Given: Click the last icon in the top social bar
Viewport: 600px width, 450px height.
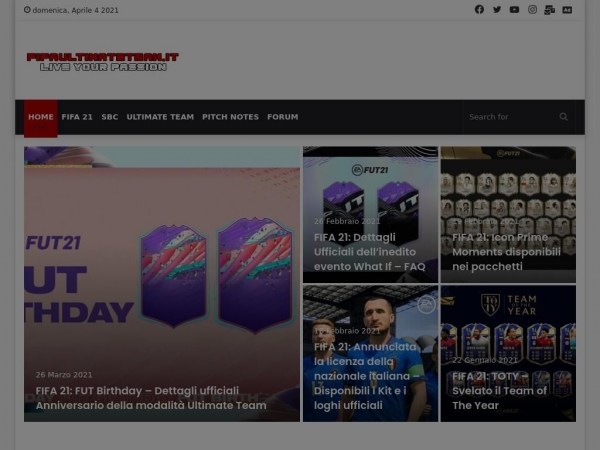Looking at the screenshot, I should [x=567, y=10].
